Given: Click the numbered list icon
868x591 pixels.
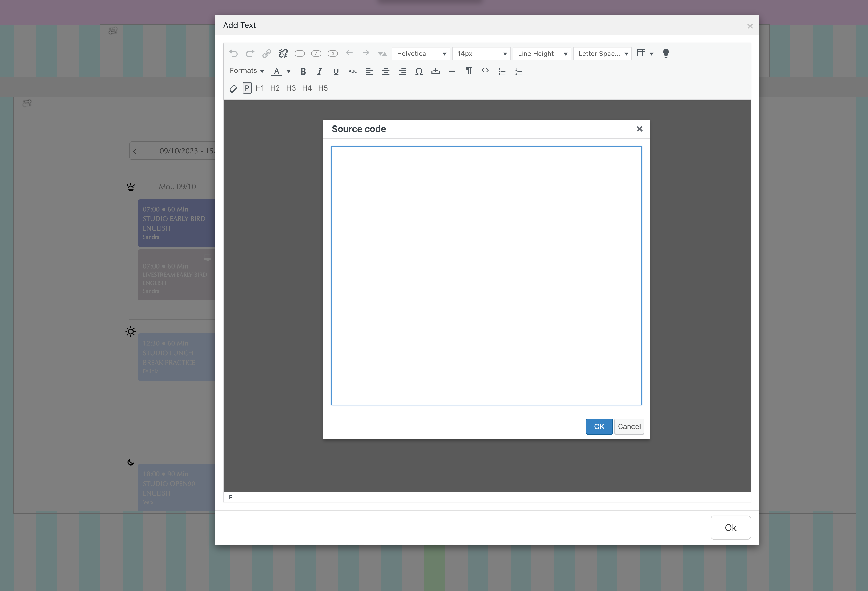Looking at the screenshot, I should tap(518, 71).
